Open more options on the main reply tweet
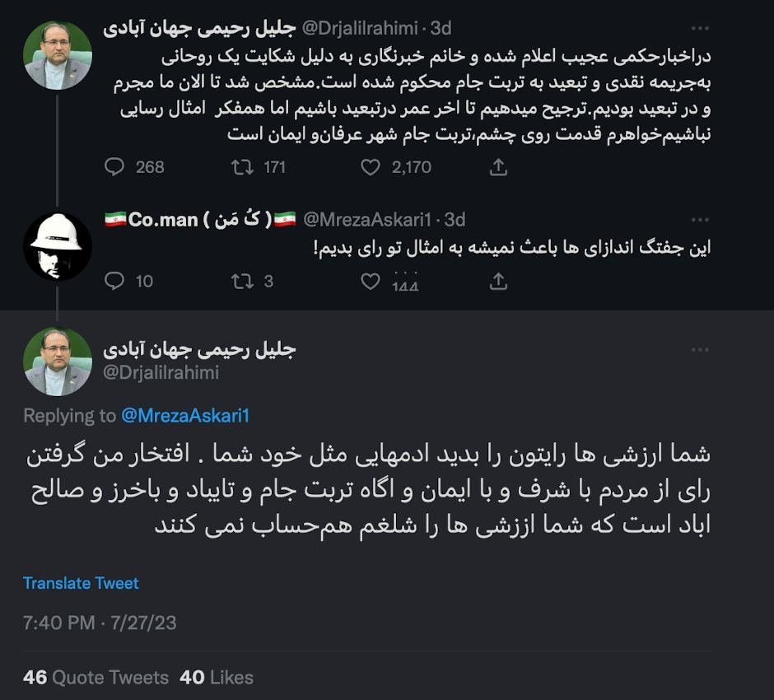 coord(700,349)
